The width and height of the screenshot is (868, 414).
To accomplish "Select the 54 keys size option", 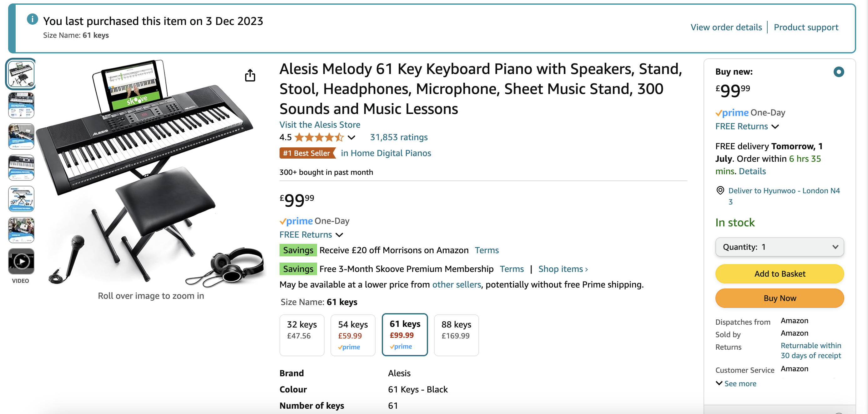I will pos(353,335).
